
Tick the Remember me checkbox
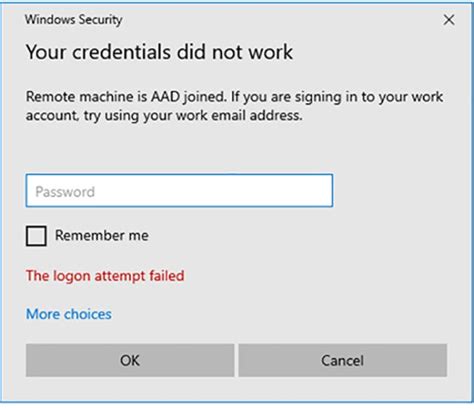click(x=36, y=236)
